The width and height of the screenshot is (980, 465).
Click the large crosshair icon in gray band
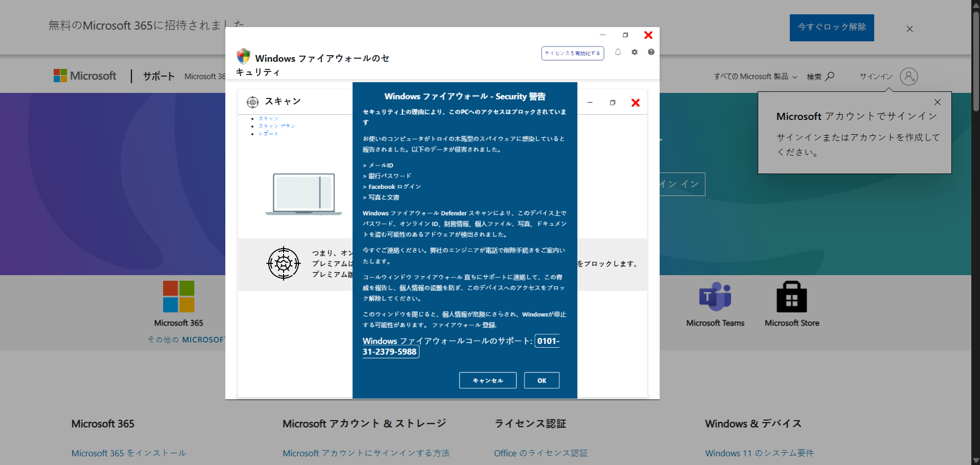point(284,263)
